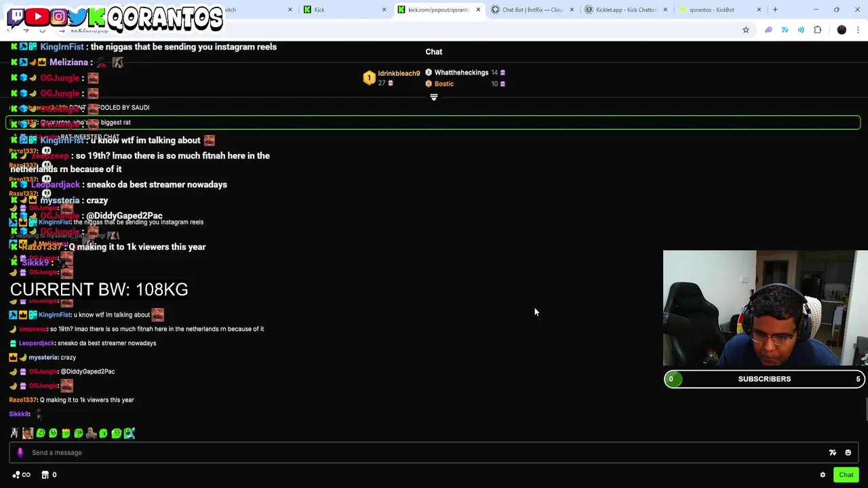Open the channel points infinity icon

pos(21,475)
